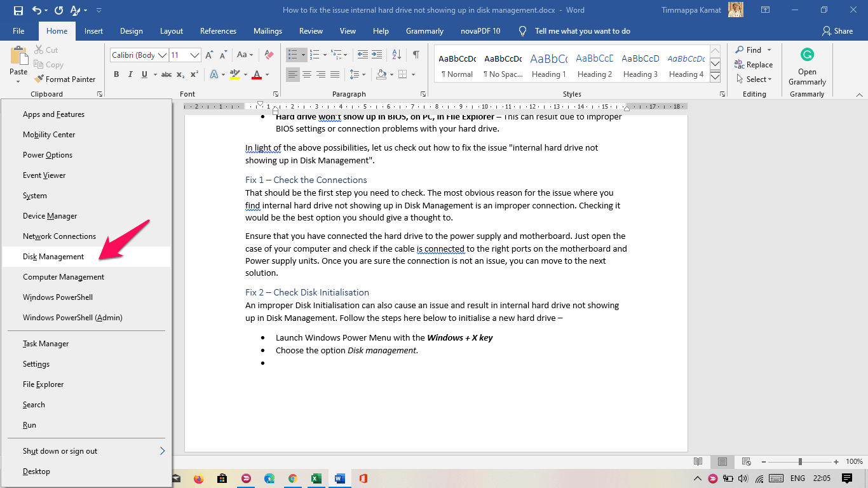
Task: Select Disk Management from the power menu
Action: tap(86, 257)
